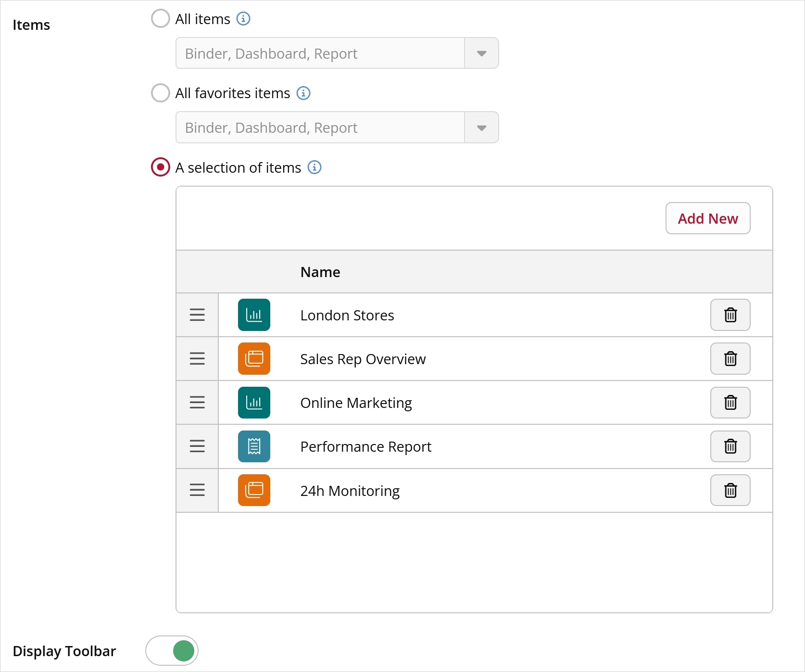Image resolution: width=805 pixels, height=672 pixels.
Task: Click the Performance Report name
Action: click(366, 447)
